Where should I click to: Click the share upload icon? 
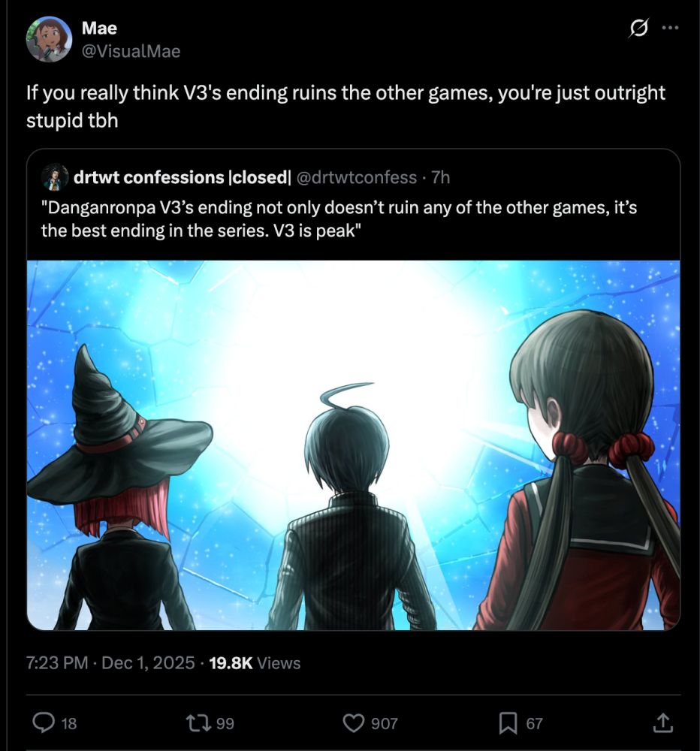tap(663, 722)
